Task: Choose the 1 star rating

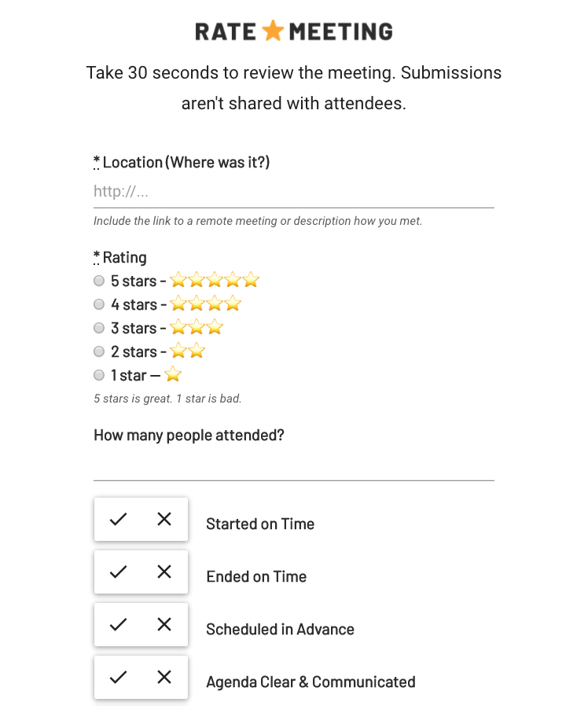Action: pyautogui.click(x=99, y=375)
